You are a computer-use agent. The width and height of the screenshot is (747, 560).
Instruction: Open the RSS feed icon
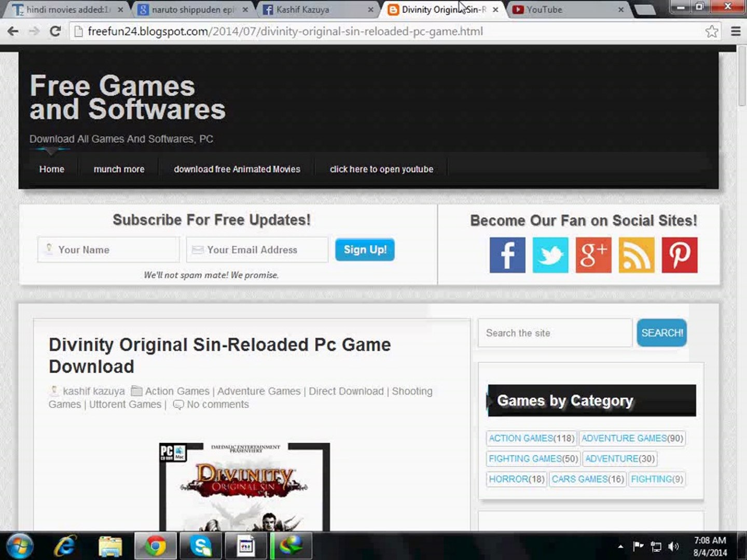pyautogui.click(x=637, y=255)
